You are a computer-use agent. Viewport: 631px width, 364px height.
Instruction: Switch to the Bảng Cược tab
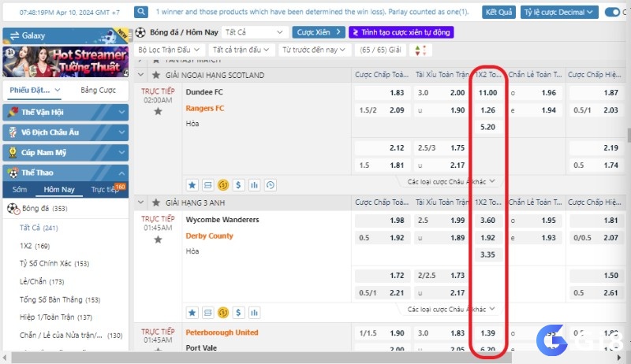98,90
